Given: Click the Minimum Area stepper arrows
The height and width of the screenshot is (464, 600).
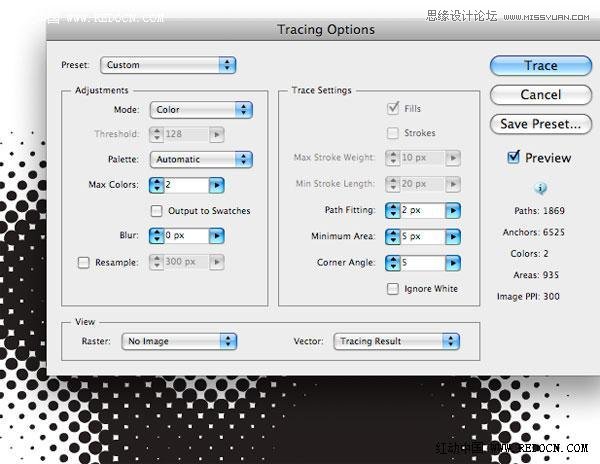Looking at the screenshot, I should (392, 237).
